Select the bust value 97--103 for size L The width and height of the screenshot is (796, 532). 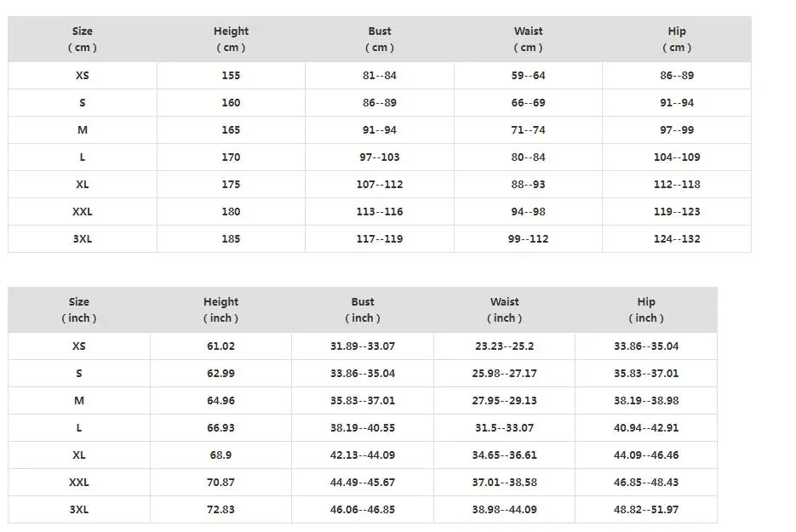coord(380,157)
